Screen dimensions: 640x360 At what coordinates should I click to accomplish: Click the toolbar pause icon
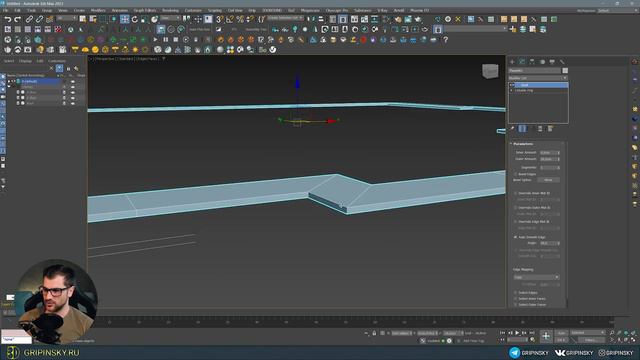coord(166,40)
